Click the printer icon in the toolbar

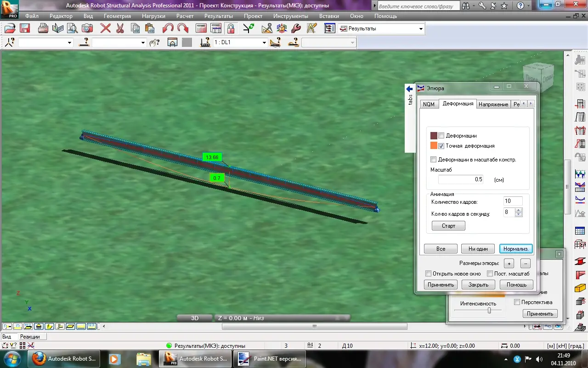coord(43,29)
